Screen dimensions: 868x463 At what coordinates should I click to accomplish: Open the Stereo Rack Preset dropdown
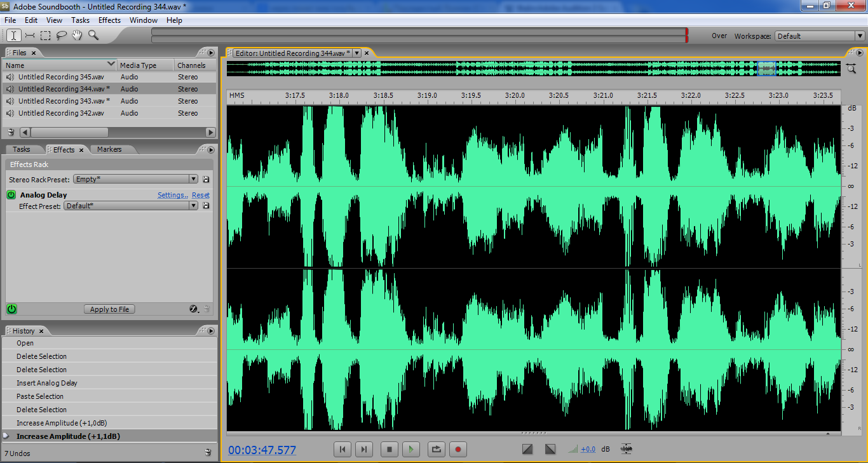[x=135, y=179]
